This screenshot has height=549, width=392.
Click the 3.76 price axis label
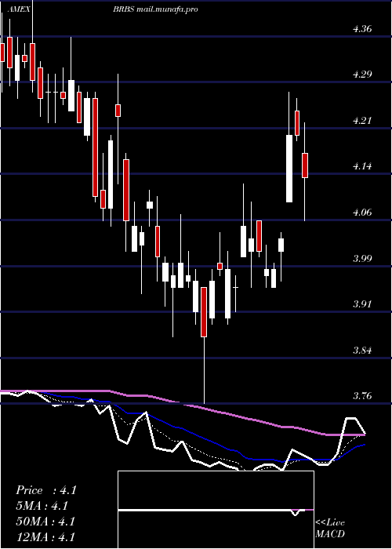pos(362,396)
